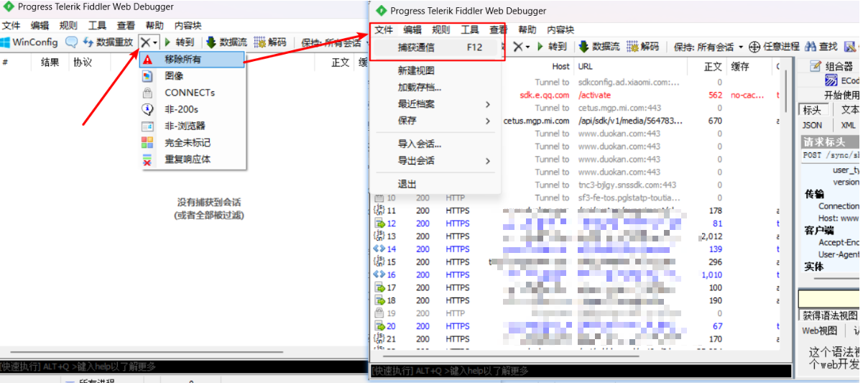868x383 pixels.
Task: Switch to Web视图 tab
Action: (820, 331)
